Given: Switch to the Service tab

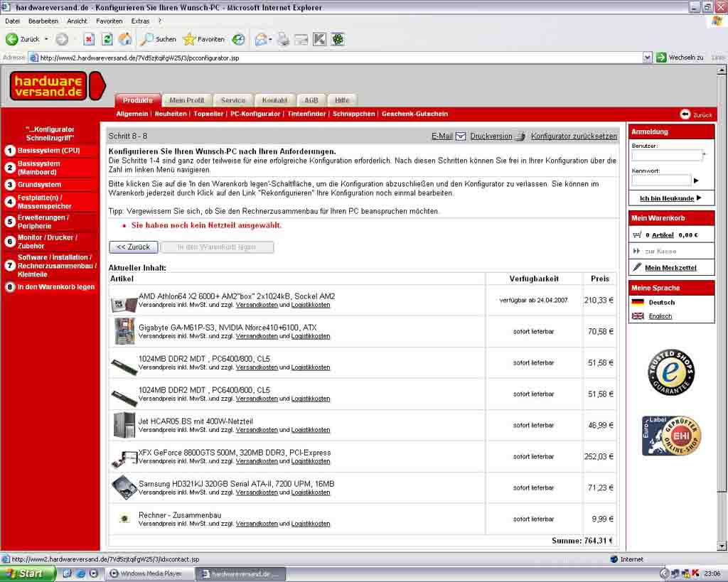Looking at the screenshot, I should pos(232,99).
